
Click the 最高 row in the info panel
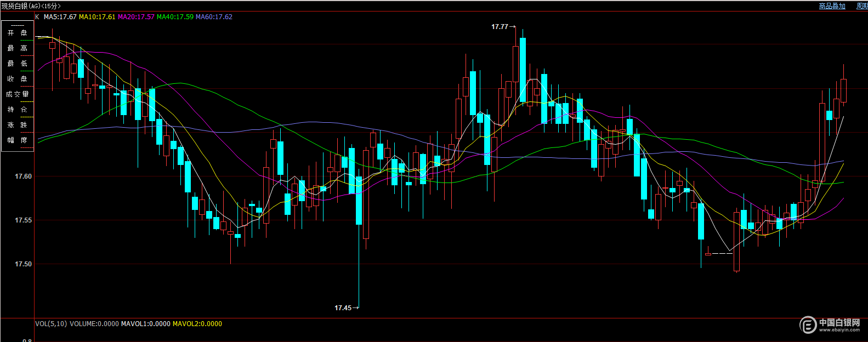18,48
